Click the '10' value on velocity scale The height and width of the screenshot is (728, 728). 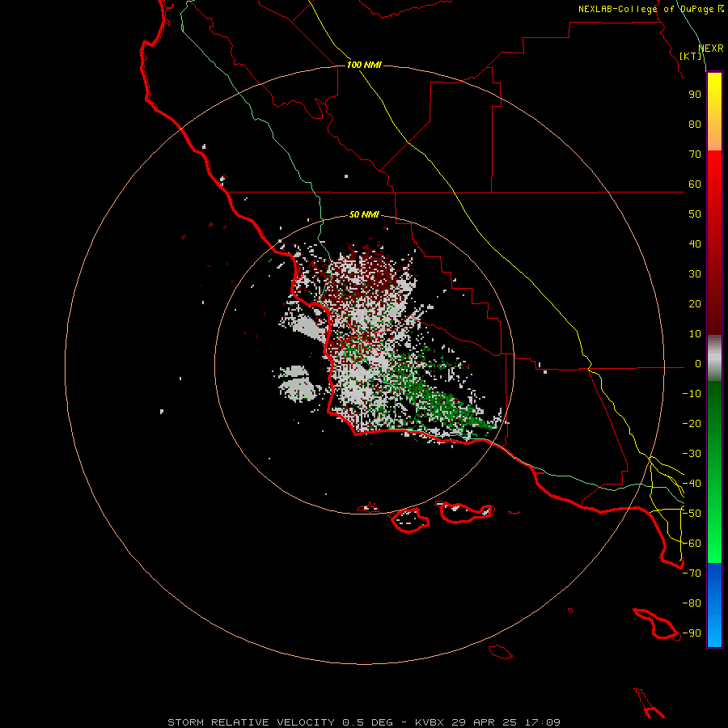(x=695, y=334)
